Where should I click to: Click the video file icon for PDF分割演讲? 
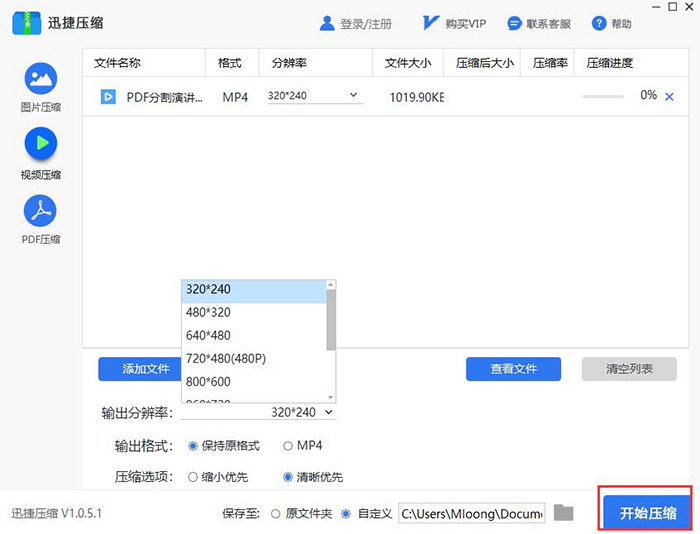pos(108,96)
